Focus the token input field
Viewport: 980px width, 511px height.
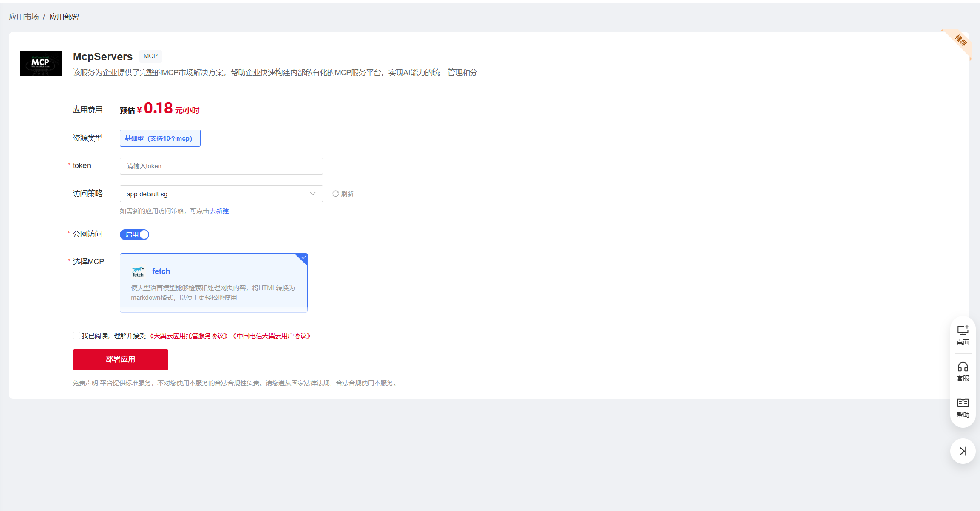coord(221,166)
